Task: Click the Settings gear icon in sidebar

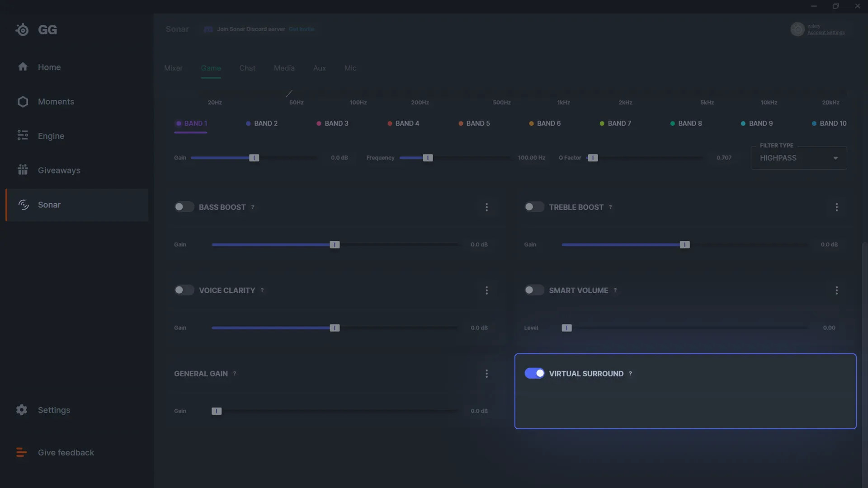Action: 21,410
